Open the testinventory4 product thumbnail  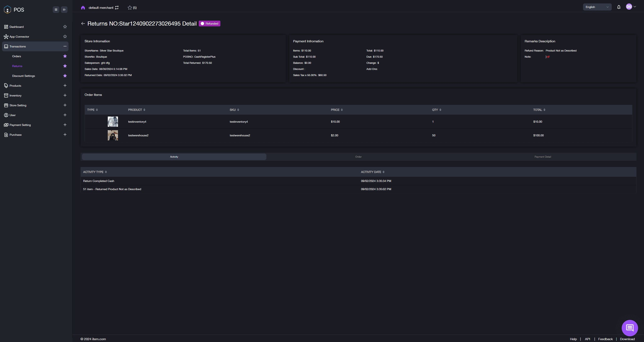click(x=113, y=122)
